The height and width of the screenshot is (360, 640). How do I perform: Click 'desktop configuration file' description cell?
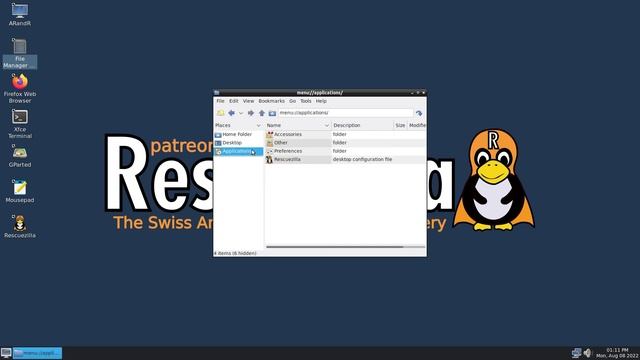(x=362, y=159)
